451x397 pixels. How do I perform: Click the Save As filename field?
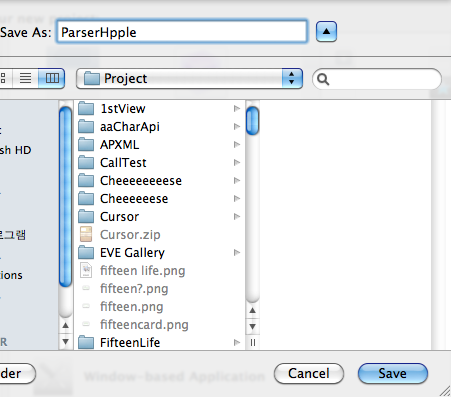pyautogui.click(x=182, y=32)
